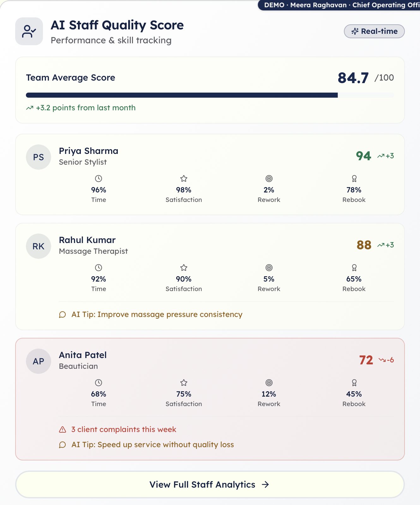420x505 pixels.
Task: Click the warning triangle beside client complaints
Action: pyautogui.click(x=63, y=429)
